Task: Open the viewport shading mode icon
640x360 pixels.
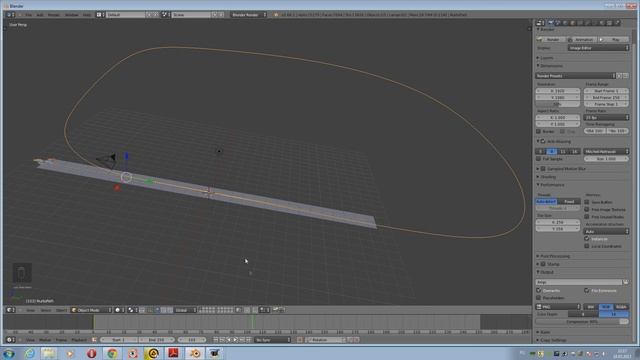Action: 120,310
